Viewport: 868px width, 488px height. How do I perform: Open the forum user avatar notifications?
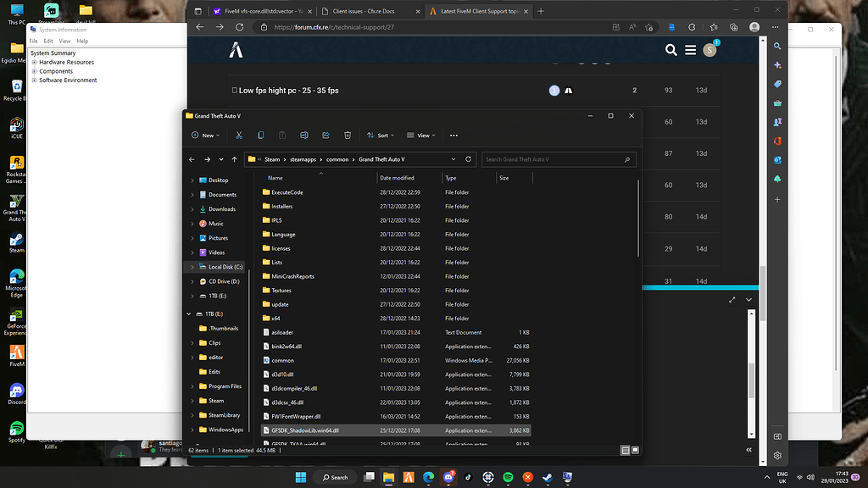[709, 50]
